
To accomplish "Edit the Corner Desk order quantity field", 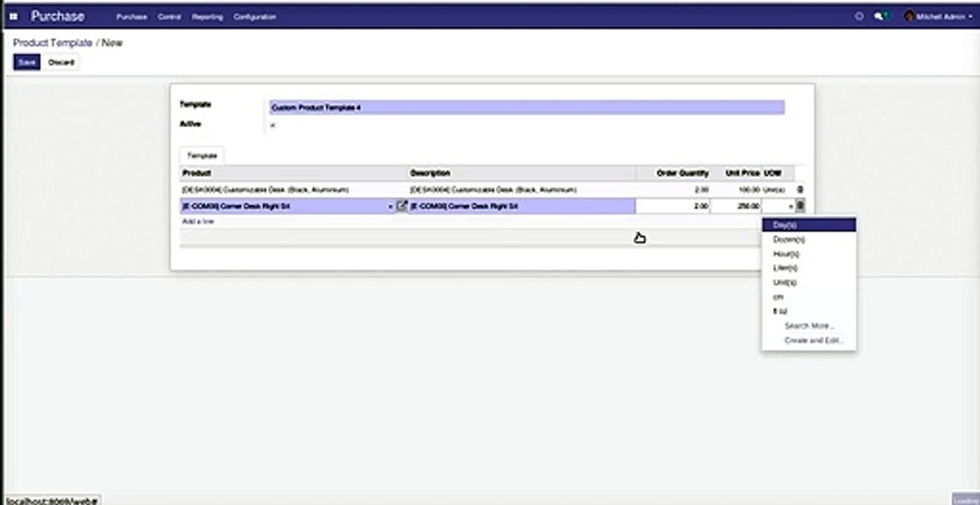I will 673,206.
